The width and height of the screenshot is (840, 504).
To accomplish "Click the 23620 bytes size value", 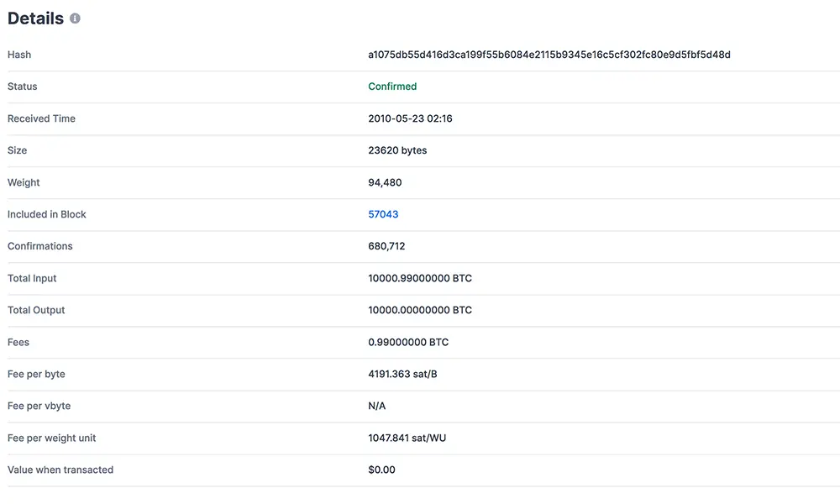I will click(x=397, y=150).
